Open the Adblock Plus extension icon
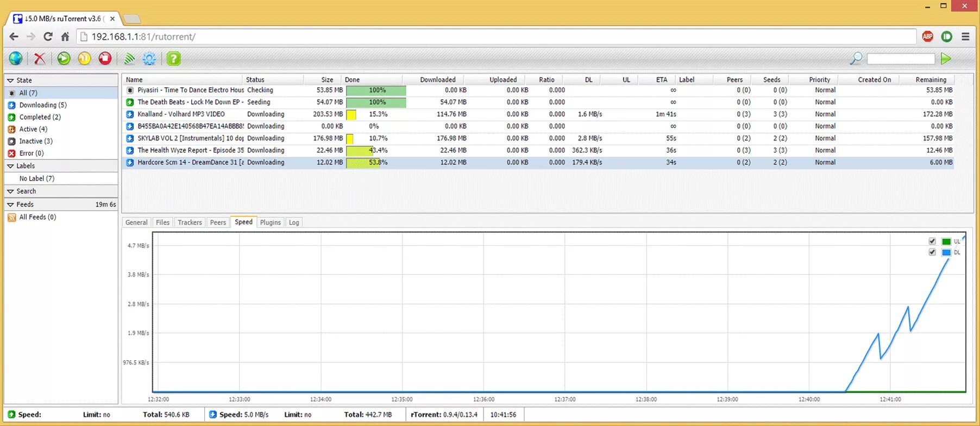This screenshot has height=426, width=980. 928,37
